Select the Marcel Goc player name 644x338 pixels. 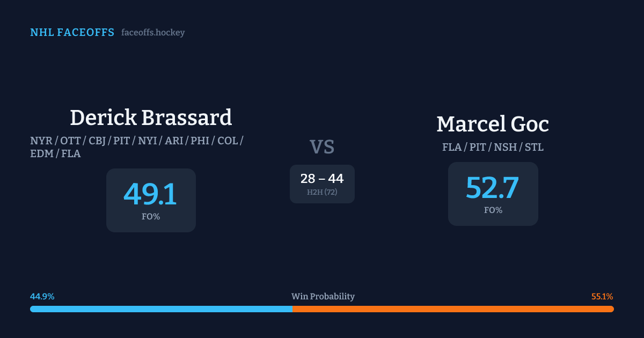(493, 124)
